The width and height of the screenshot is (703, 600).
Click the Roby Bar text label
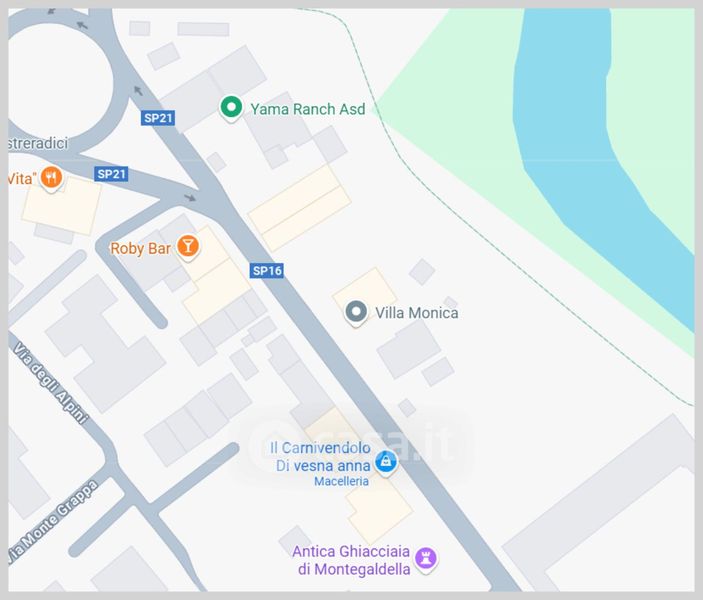pyautogui.click(x=140, y=248)
